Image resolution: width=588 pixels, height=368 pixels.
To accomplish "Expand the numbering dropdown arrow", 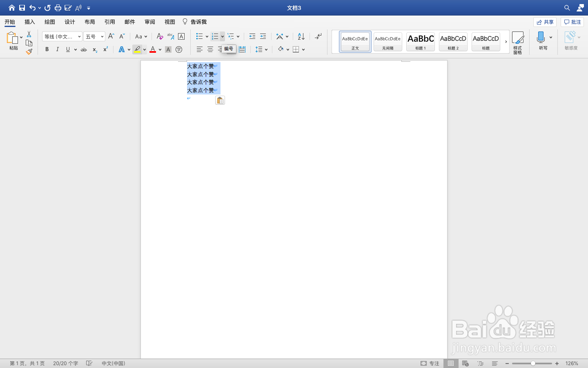I will click(x=223, y=36).
